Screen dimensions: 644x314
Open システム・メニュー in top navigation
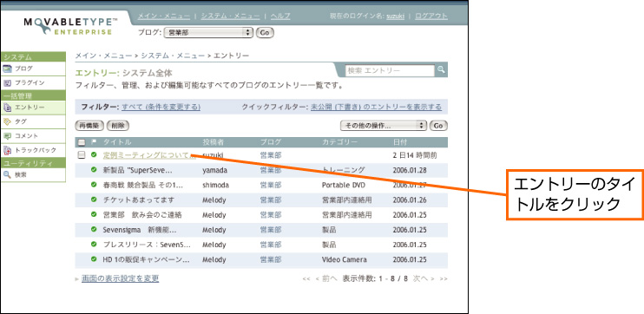tap(230, 16)
